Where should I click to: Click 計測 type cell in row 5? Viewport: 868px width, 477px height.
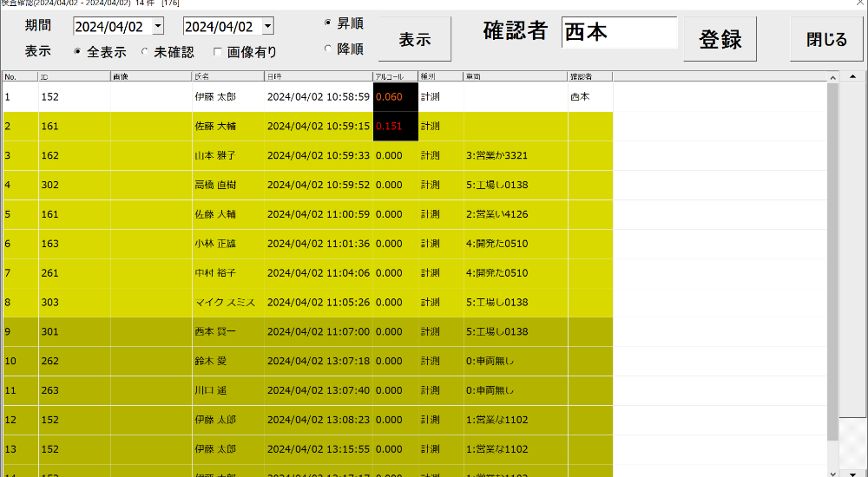point(441,214)
